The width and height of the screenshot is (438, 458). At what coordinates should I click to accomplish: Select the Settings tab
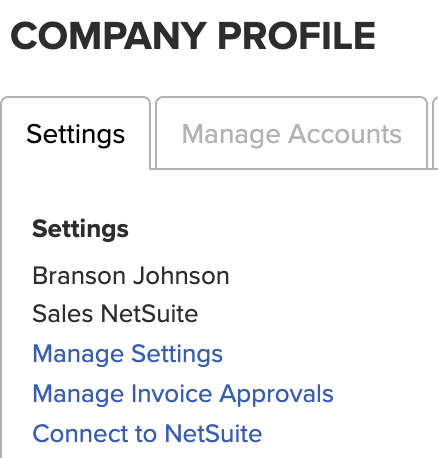(x=76, y=133)
